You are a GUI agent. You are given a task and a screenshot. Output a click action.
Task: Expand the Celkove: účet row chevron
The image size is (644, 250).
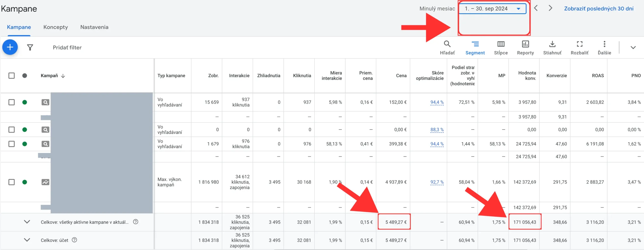click(x=27, y=240)
